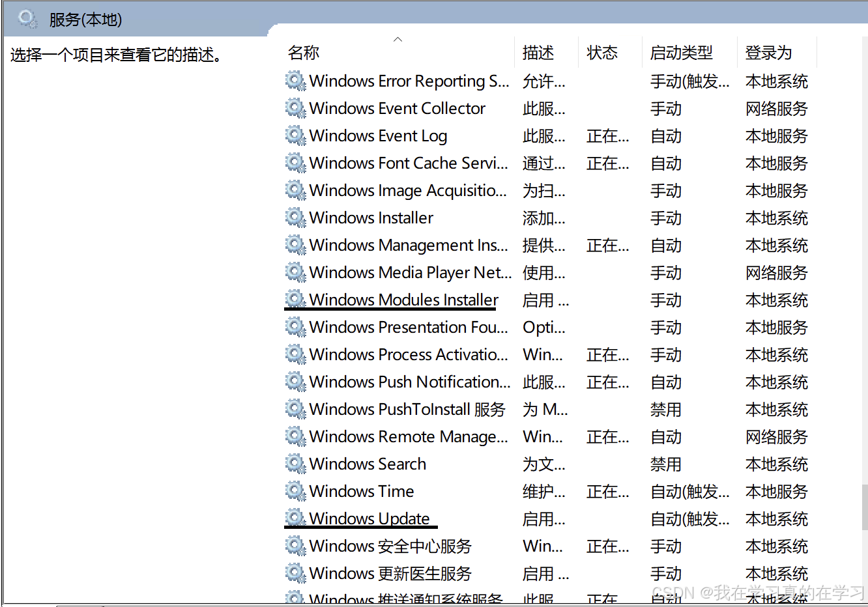
Task: Click 禁用 startup type of Windows PushToInstall
Action: point(666,409)
